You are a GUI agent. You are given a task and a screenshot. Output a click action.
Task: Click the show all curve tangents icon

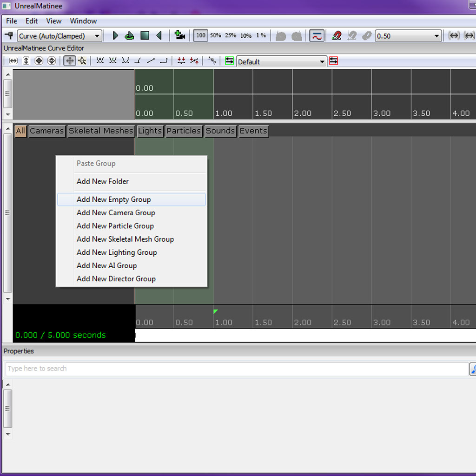pos(212,60)
